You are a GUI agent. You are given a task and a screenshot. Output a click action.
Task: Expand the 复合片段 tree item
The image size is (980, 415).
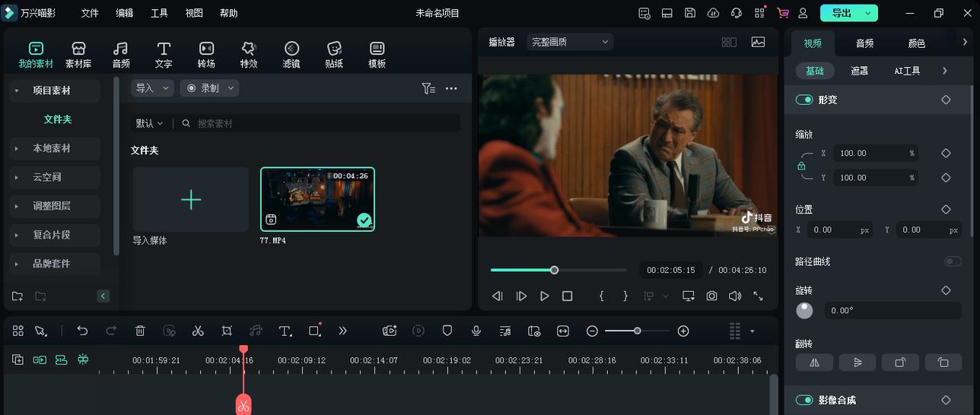(55, 235)
